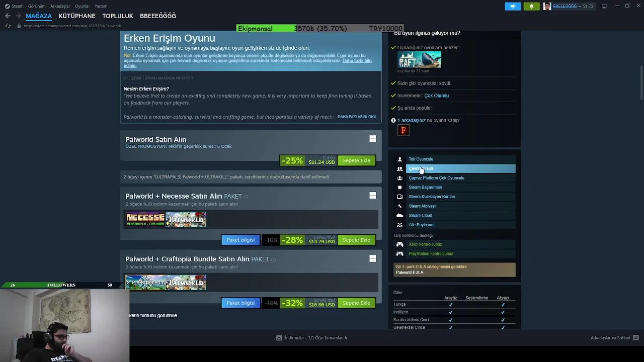Click the Raft game thumbnail
Viewport: 644px width, 362px height.
[x=420, y=60]
